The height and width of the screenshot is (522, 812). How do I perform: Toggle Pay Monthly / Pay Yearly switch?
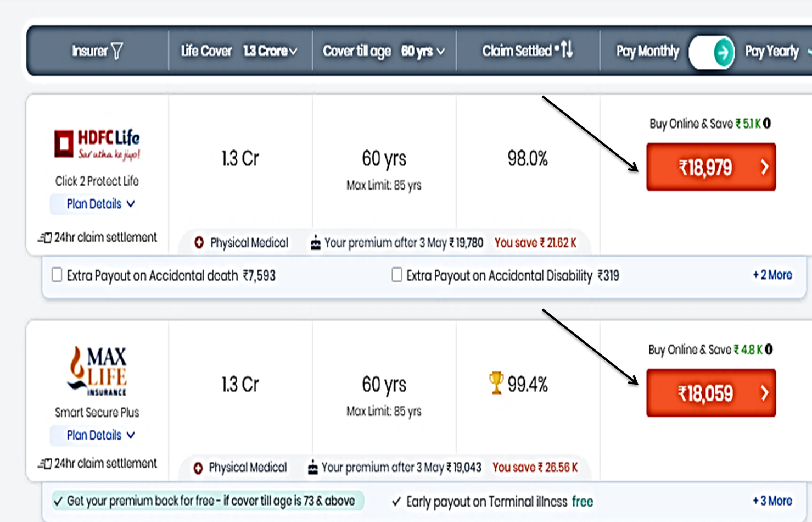[x=712, y=52]
